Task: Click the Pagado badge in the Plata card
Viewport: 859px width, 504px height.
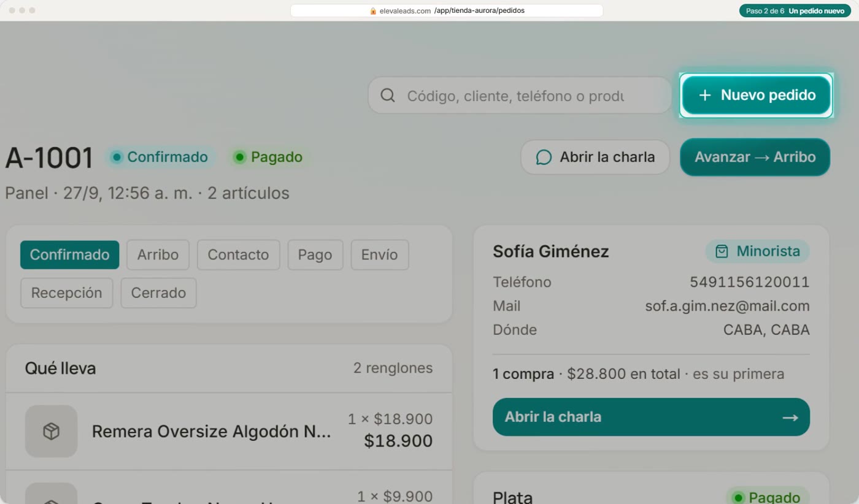Action: click(x=768, y=497)
